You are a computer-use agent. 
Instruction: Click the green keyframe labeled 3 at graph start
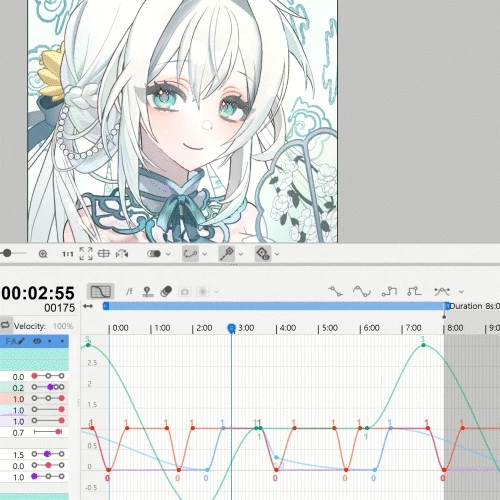[88, 345]
